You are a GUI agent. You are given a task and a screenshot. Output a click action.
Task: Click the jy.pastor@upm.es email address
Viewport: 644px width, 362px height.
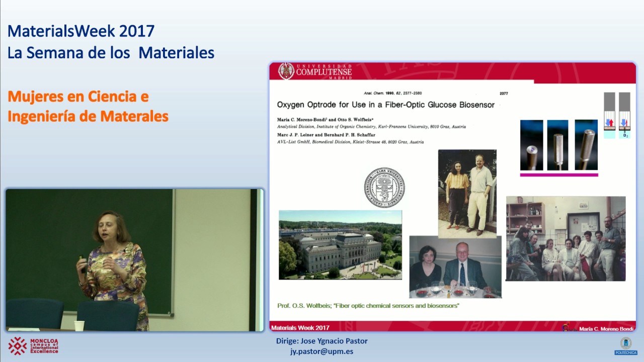point(321,351)
